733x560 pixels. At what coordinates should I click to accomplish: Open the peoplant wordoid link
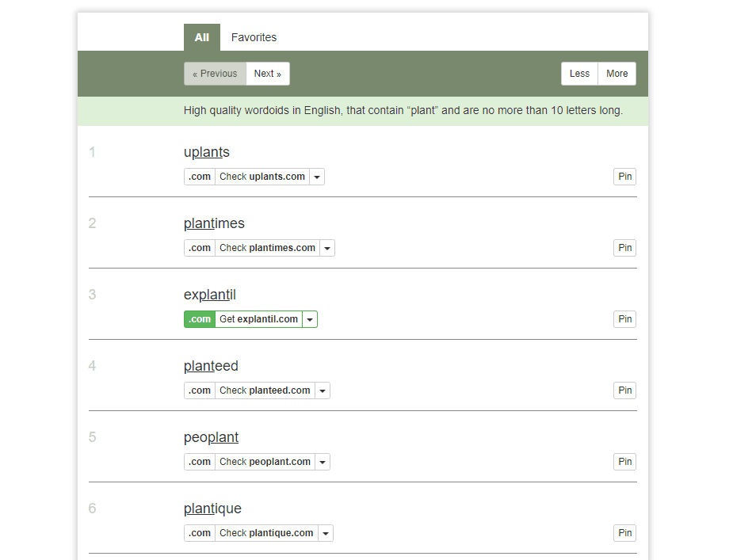click(211, 437)
